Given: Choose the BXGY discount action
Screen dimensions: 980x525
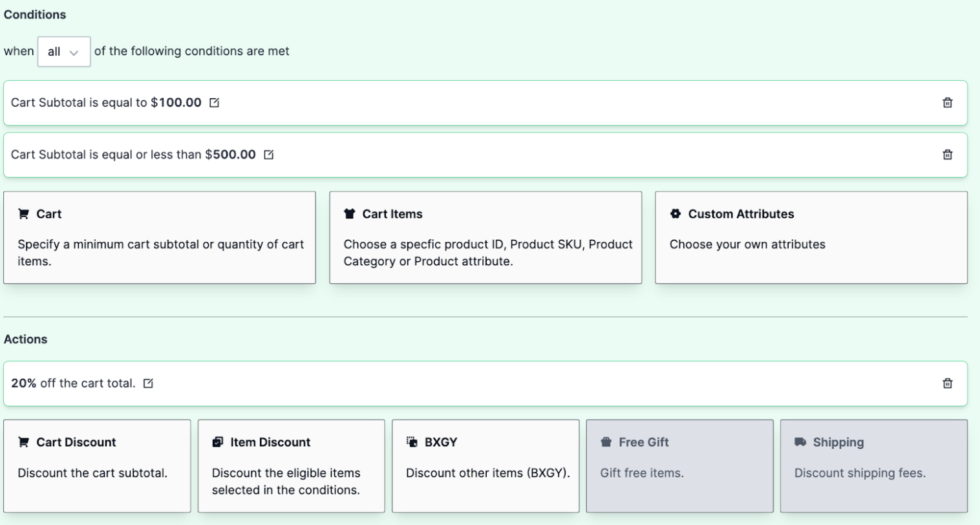Looking at the screenshot, I should [x=485, y=466].
